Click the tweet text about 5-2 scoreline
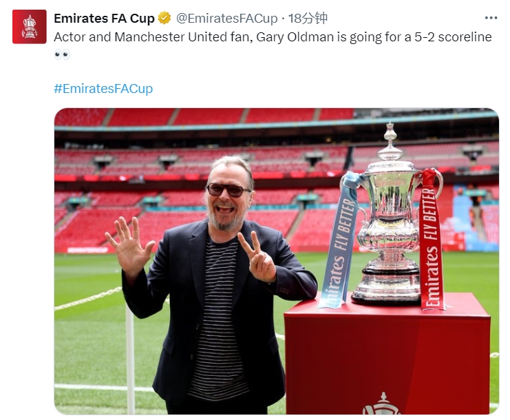The image size is (510, 420). (x=273, y=37)
